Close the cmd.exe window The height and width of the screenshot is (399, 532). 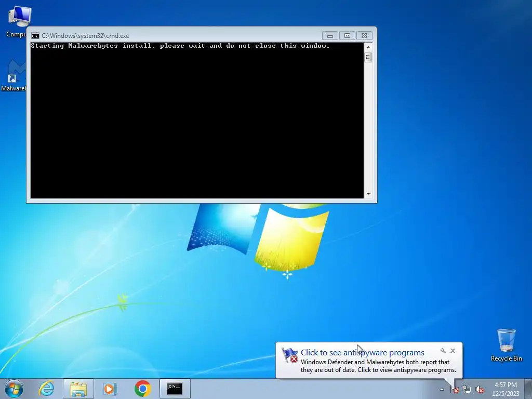coord(364,36)
